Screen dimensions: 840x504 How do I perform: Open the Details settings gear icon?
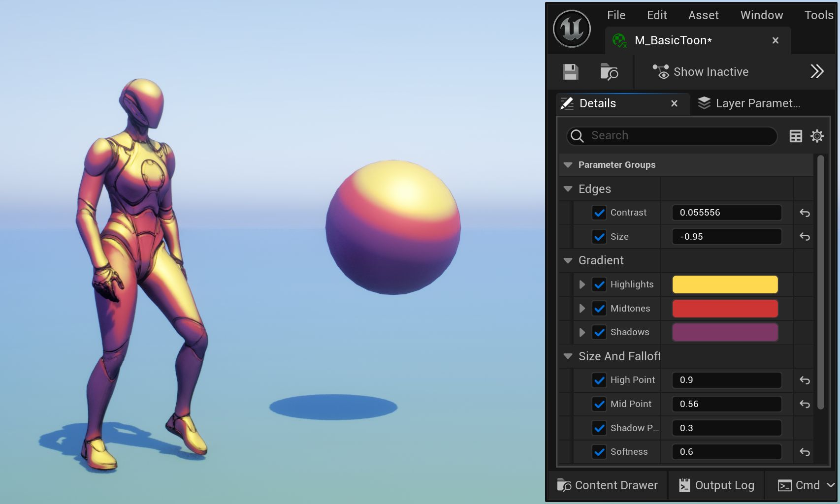817,136
